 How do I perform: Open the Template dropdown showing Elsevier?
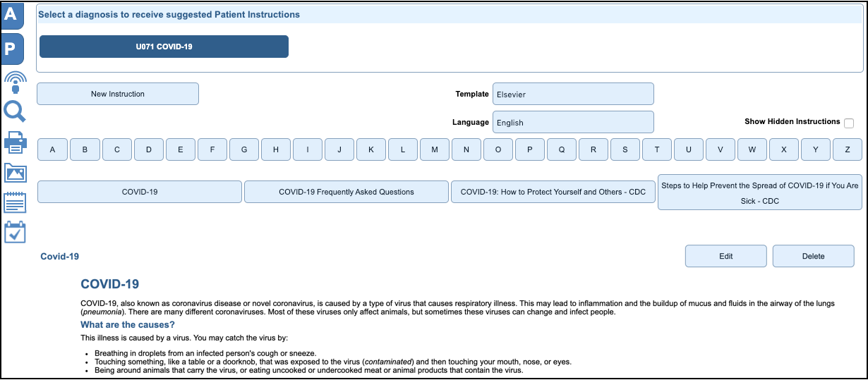click(x=572, y=94)
